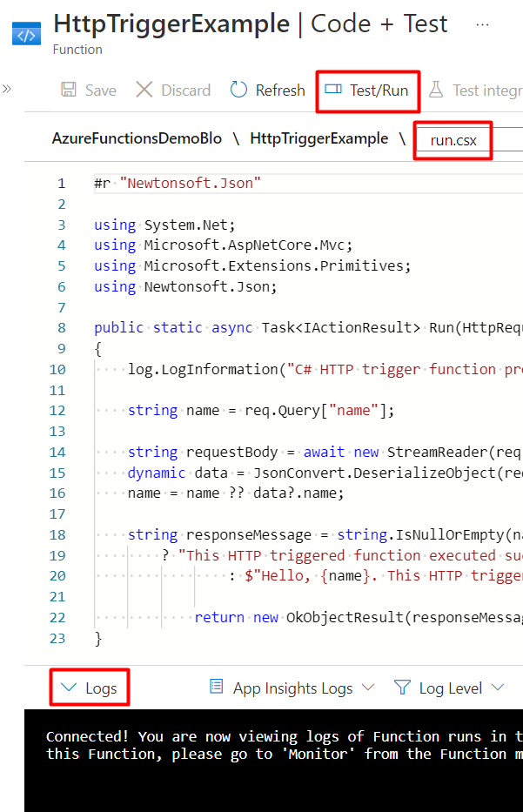Click the 'string name = req.Query' line
The image size is (523, 812).
[x=261, y=411]
